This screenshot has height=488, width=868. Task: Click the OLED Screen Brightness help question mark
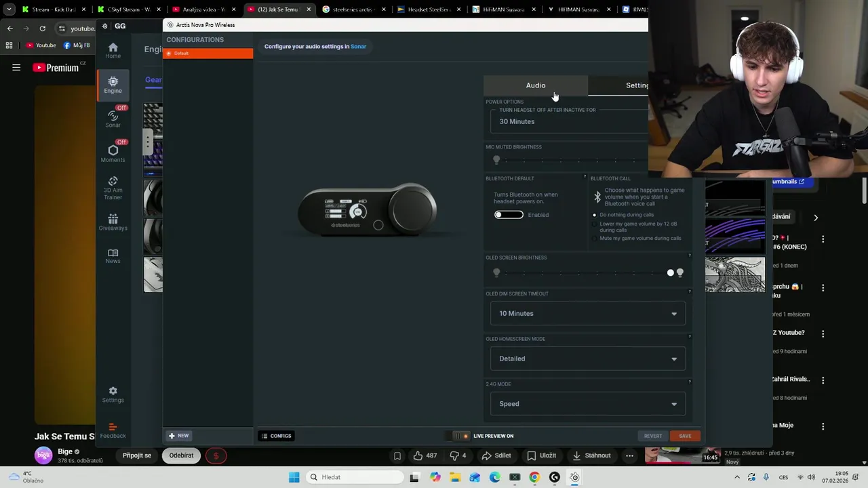pyautogui.click(x=690, y=256)
